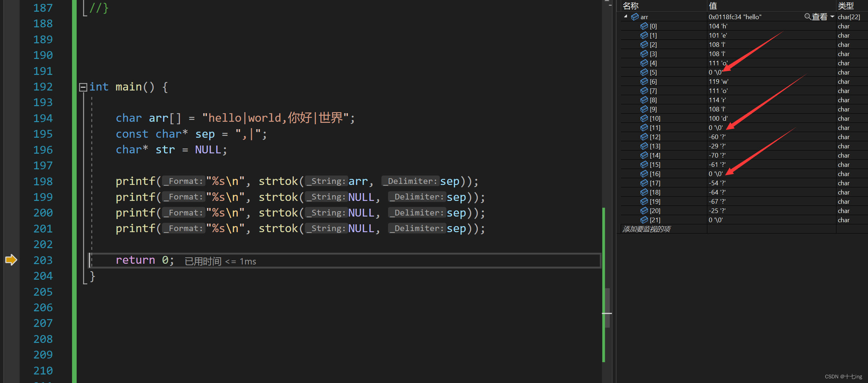Collapse the arr variable tree in watch window

pyautogui.click(x=626, y=16)
